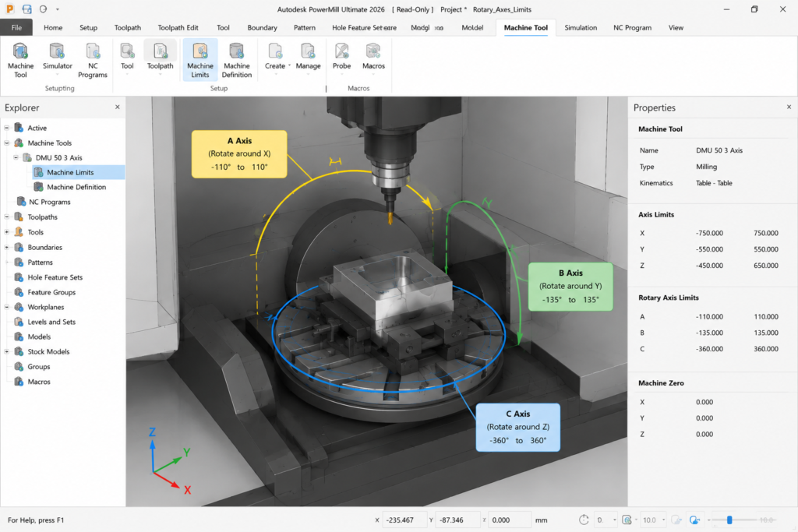Click the Z axis limit value 650.000

tap(766, 266)
